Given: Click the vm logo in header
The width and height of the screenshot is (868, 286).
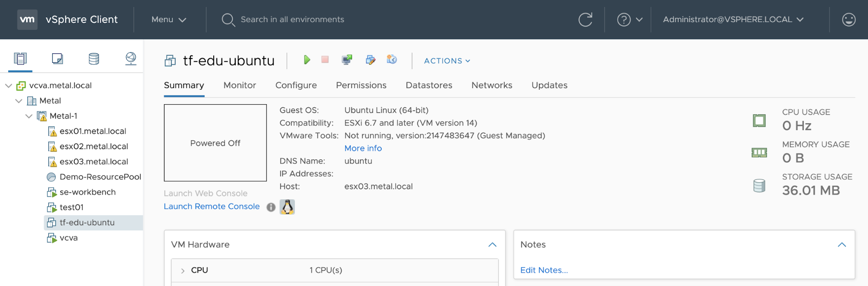Looking at the screenshot, I should [27, 20].
